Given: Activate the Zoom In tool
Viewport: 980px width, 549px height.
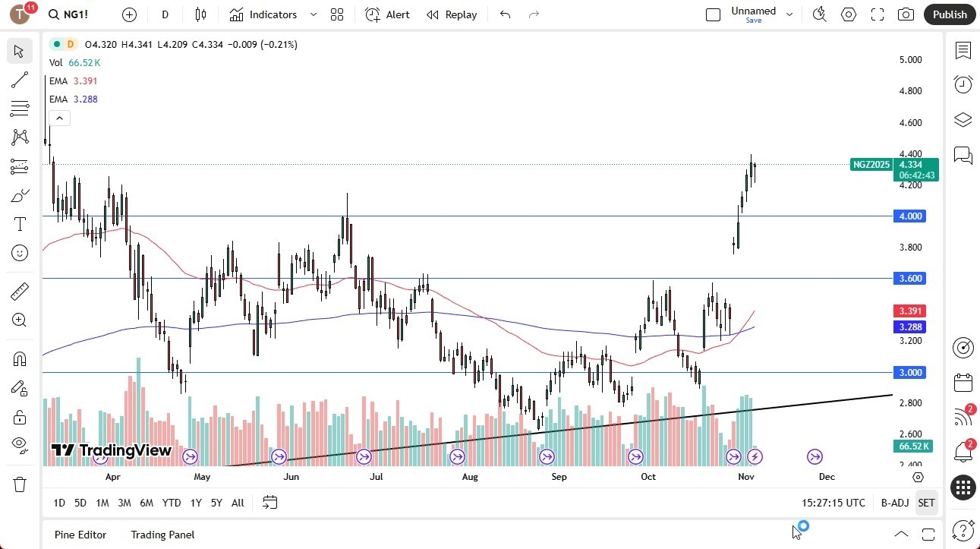Looking at the screenshot, I should tap(19, 320).
